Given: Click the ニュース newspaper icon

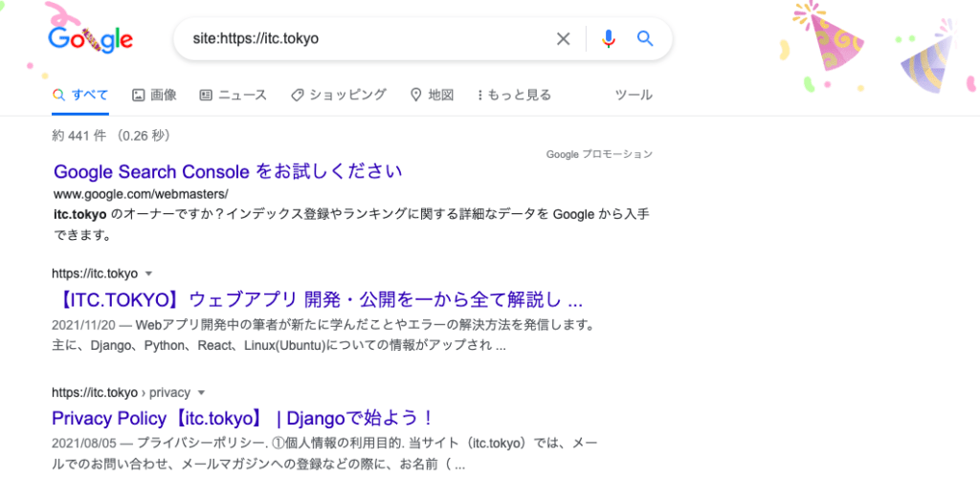Looking at the screenshot, I should point(206,95).
